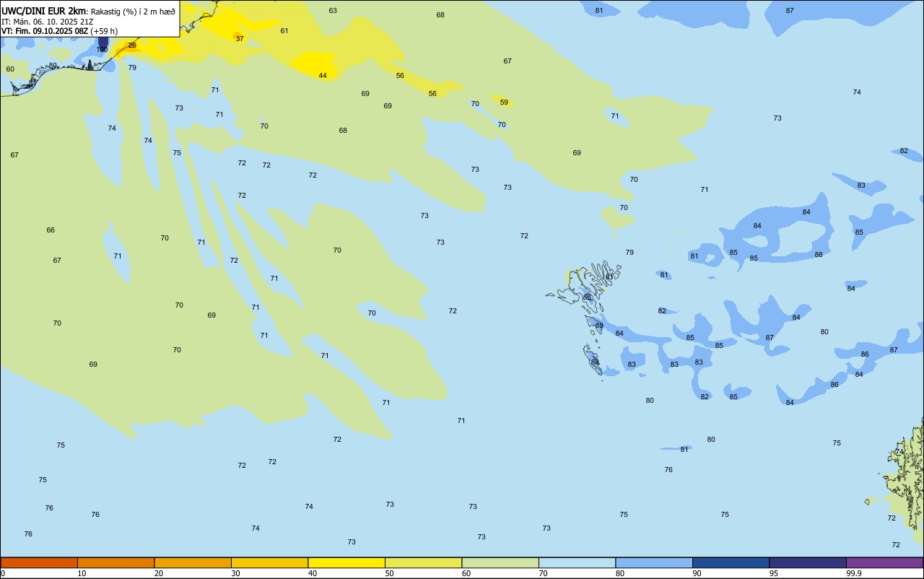The height and width of the screenshot is (579, 924).
Task: Click the 50–60 pale yellow legend swatch
Action: [424, 562]
